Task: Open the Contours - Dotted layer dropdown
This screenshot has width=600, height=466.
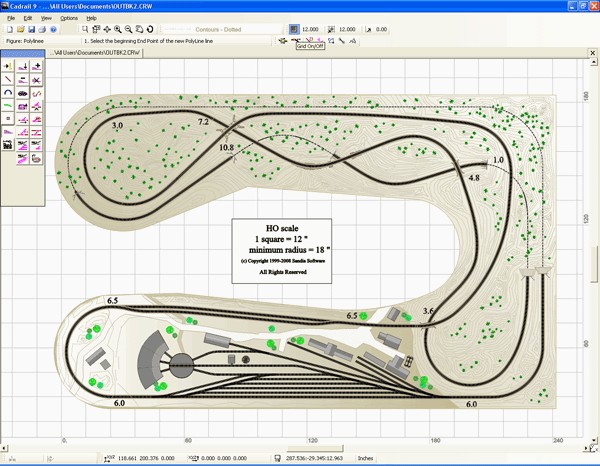Action: click(222, 29)
